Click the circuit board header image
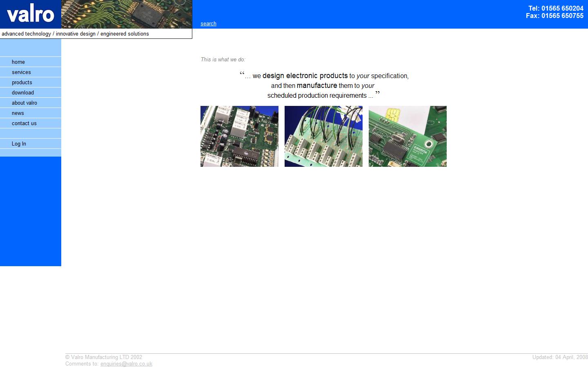This screenshot has height=368, width=588. (127, 14)
